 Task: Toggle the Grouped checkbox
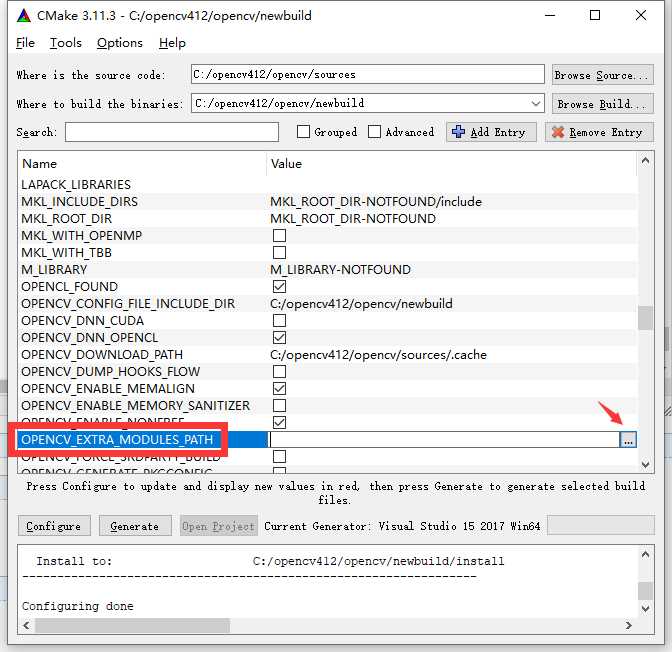pos(303,132)
